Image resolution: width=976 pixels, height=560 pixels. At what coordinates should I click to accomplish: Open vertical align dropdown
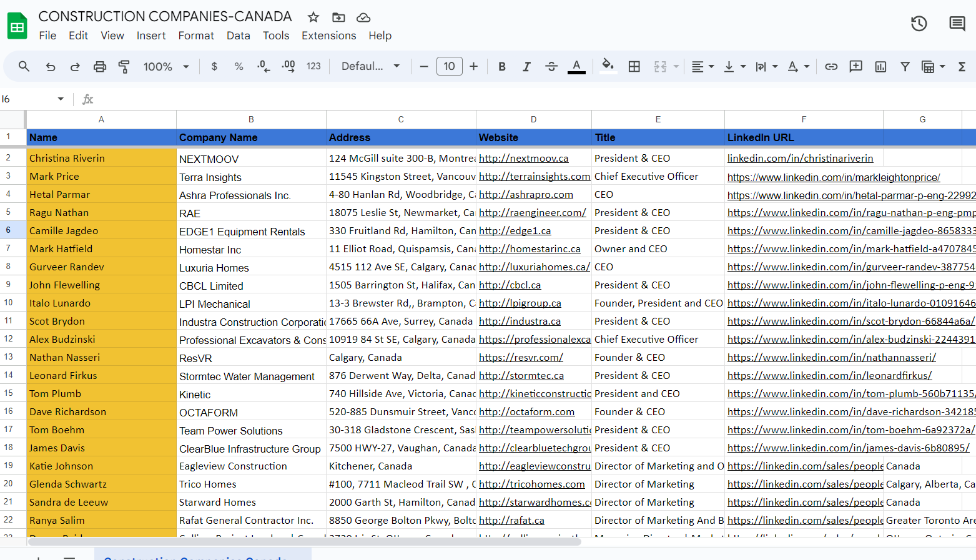(x=734, y=66)
